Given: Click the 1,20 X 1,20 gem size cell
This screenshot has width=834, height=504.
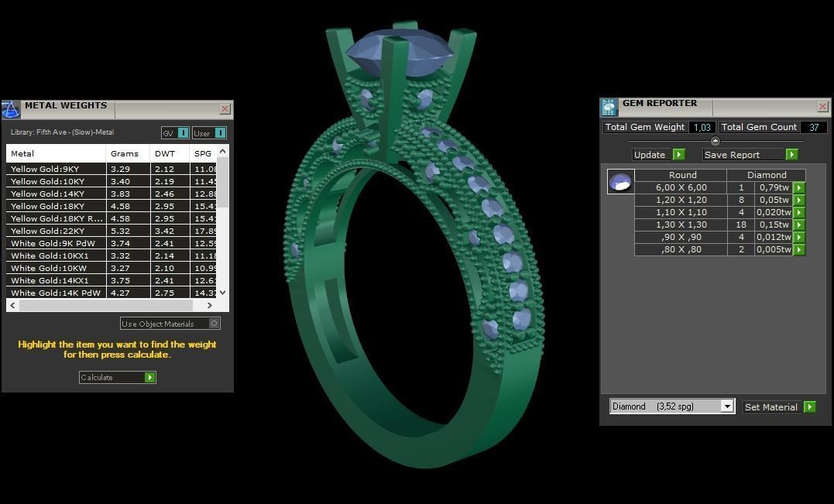Looking at the screenshot, I should (681, 200).
